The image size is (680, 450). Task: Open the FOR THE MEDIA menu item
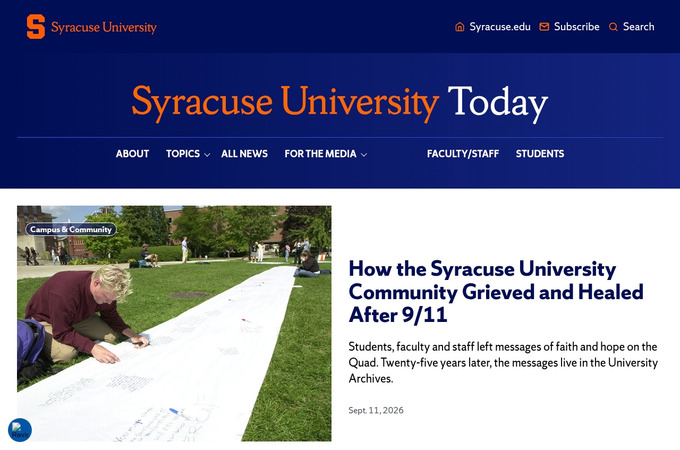click(320, 154)
